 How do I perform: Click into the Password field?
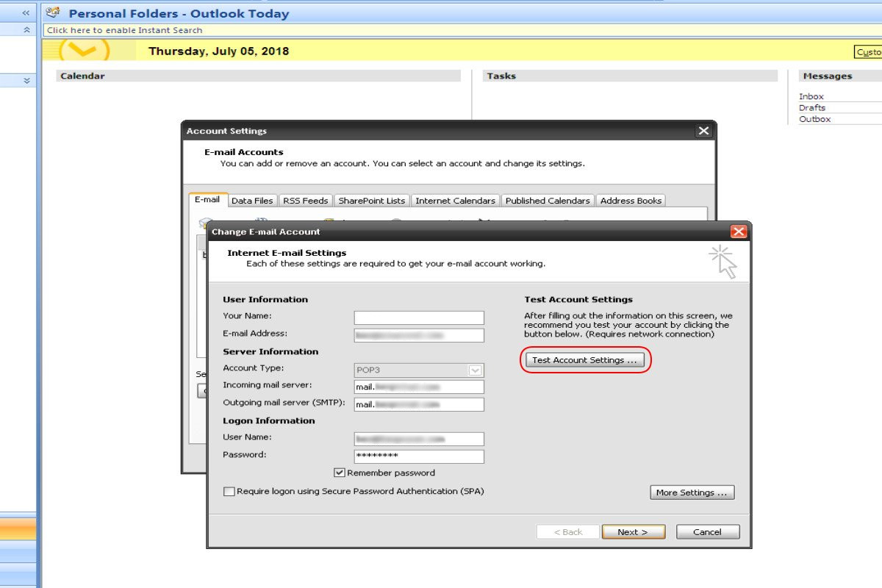tap(419, 456)
